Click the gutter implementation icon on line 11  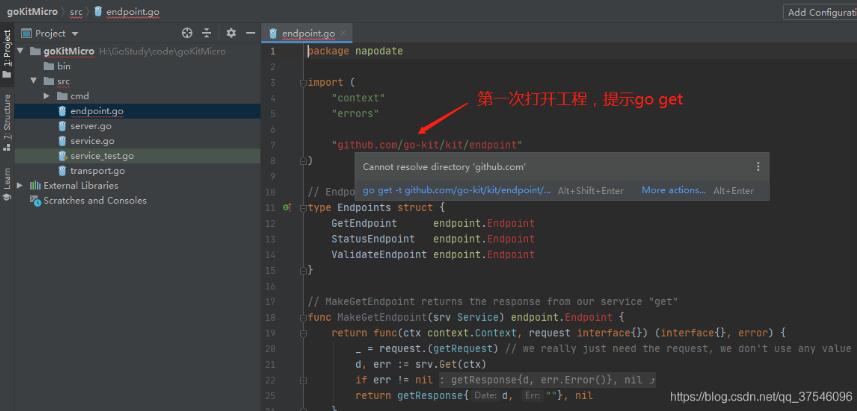pos(287,207)
